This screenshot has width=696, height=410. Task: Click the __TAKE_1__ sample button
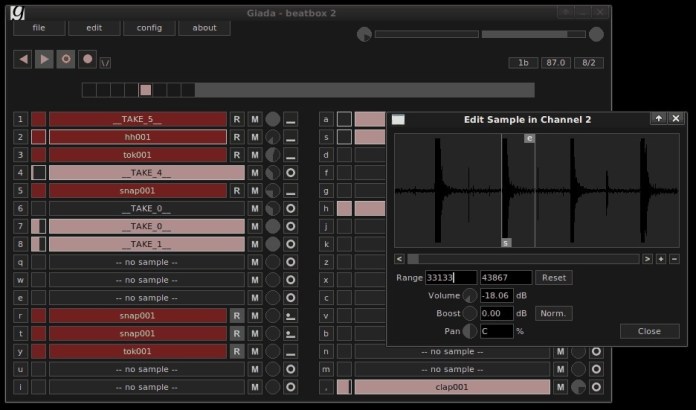point(146,244)
